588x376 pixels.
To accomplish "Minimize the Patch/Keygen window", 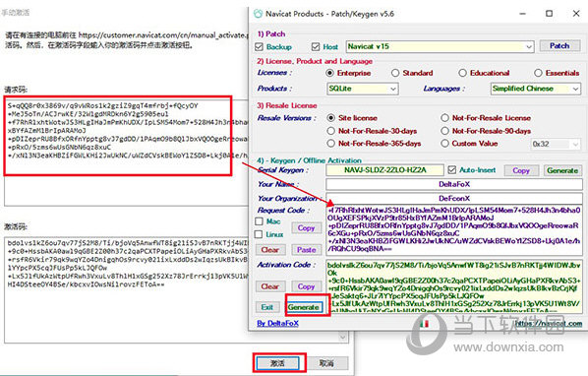I will point(522,14).
